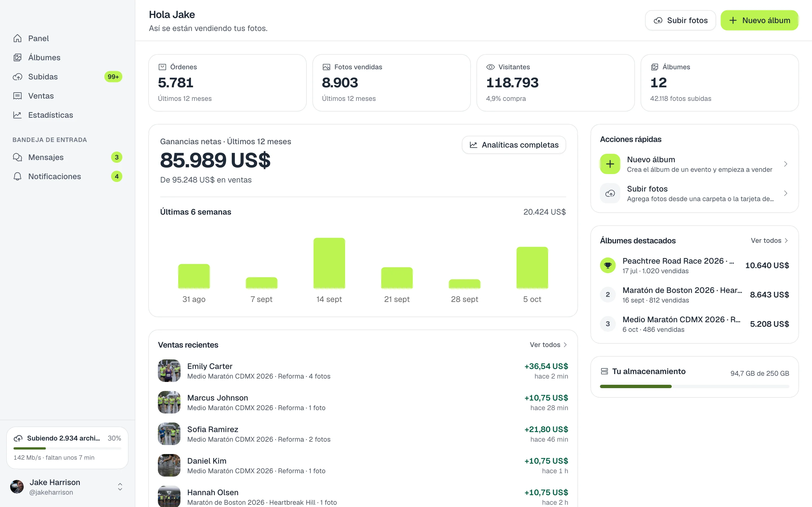The image size is (812, 507).
Task: Open Emily Carter's sale thumbnail
Action: 169,371
